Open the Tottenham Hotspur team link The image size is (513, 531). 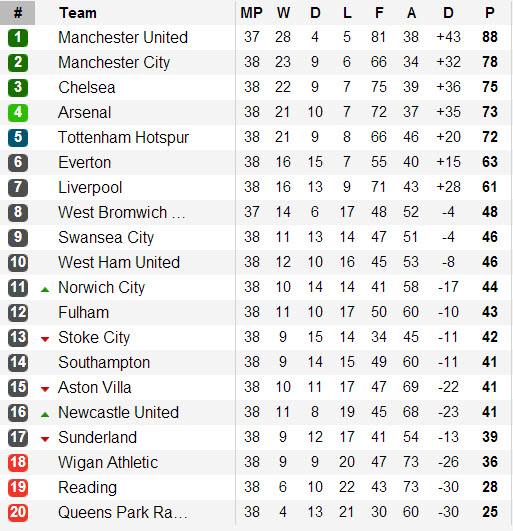point(124,137)
